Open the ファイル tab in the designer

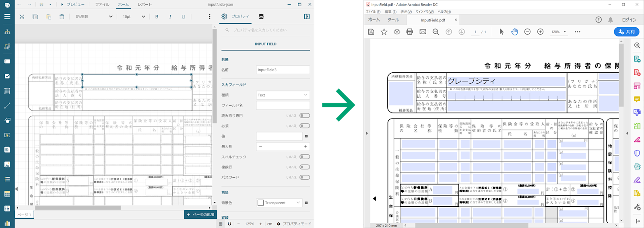click(102, 4)
